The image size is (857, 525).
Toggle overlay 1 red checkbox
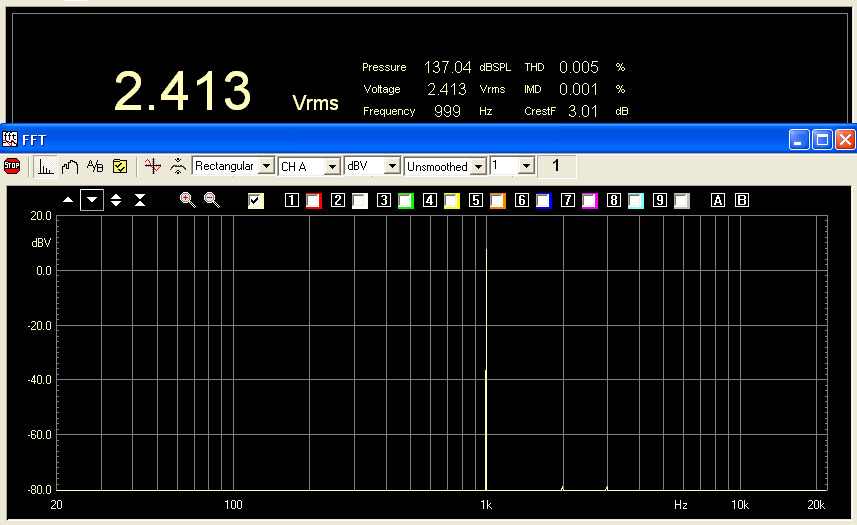313,201
